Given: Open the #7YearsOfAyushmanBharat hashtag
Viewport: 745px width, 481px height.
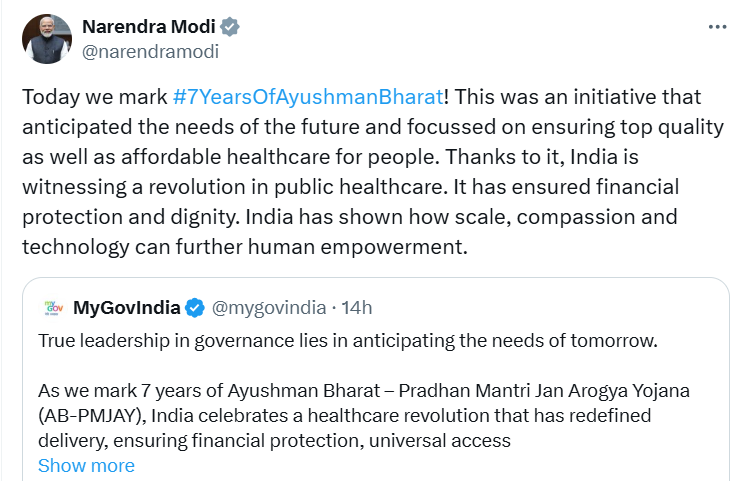Looking at the screenshot, I should tap(307, 97).
